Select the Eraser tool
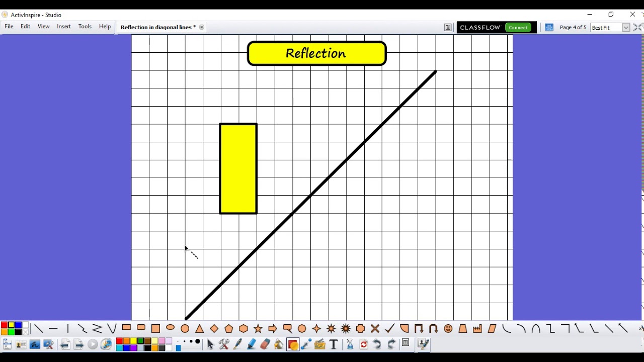644x362 pixels. click(x=265, y=344)
